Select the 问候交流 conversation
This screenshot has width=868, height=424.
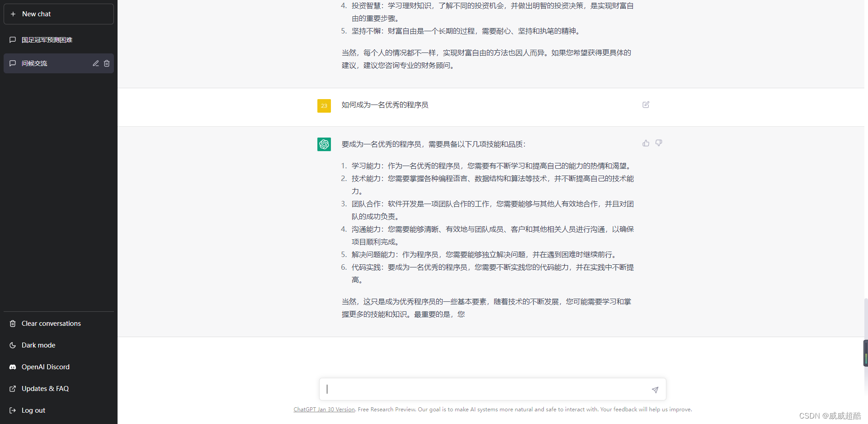tap(59, 63)
